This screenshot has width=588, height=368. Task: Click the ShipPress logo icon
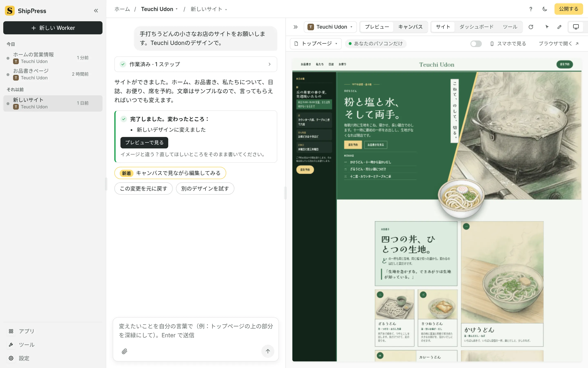click(x=10, y=11)
